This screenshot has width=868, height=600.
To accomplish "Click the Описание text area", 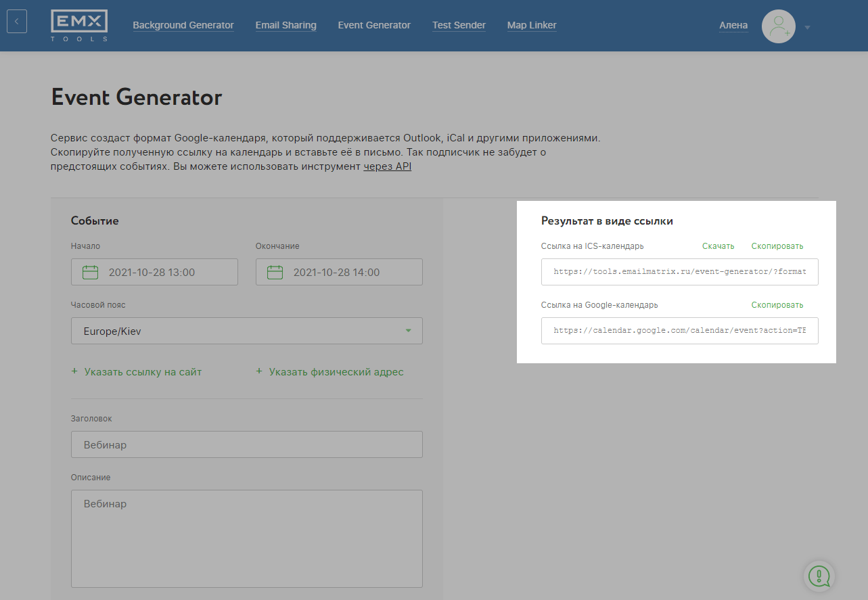I will pos(246,538).
